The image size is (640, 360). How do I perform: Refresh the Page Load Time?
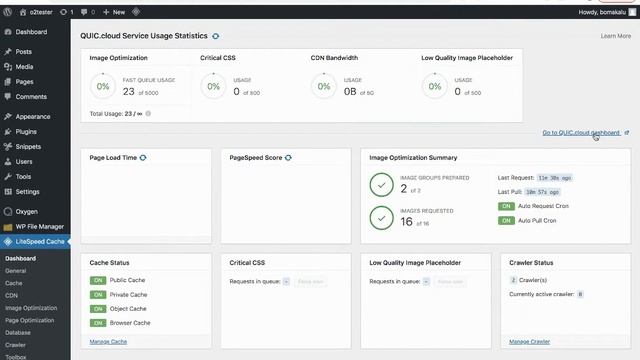click(143, 158)
